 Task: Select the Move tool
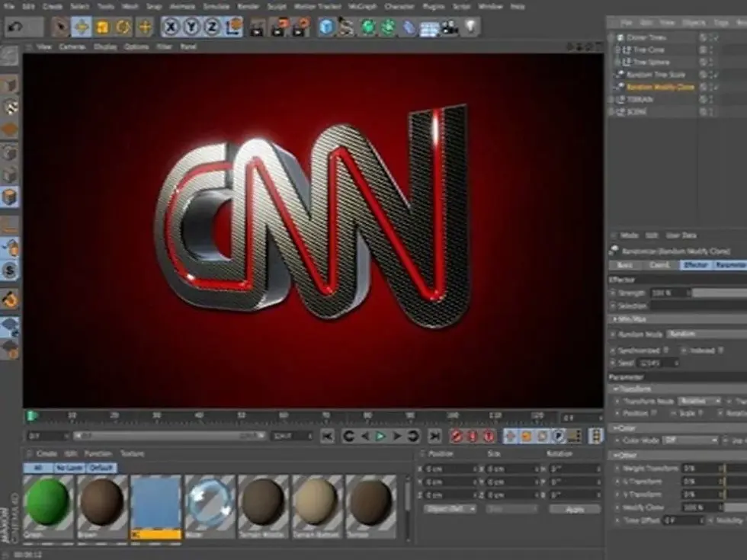pos(81,27)
